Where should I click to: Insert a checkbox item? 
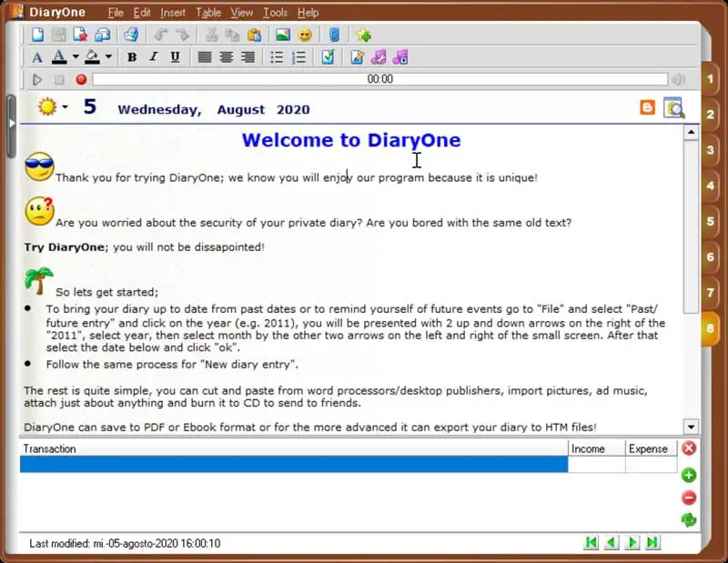[x=328, y=57]
